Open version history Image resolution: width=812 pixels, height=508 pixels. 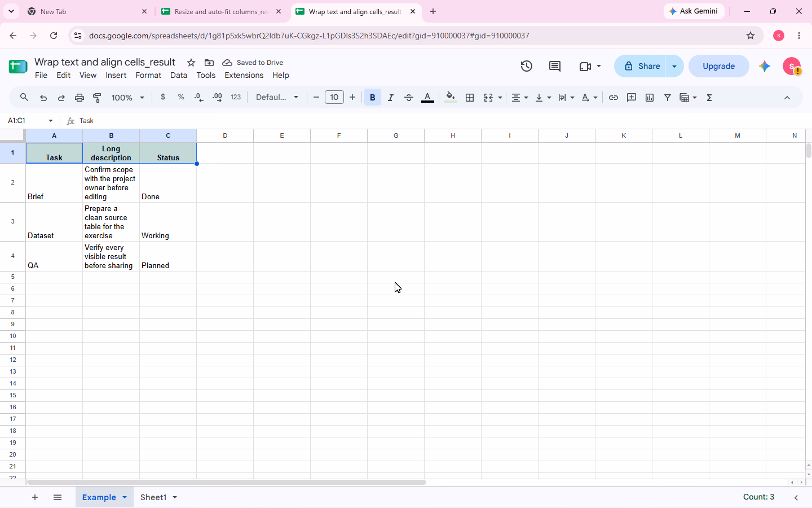tap(527, 66)
